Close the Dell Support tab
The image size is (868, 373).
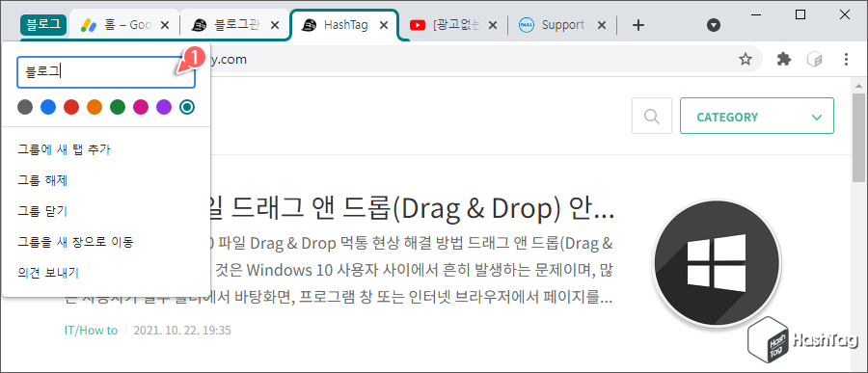602,25
